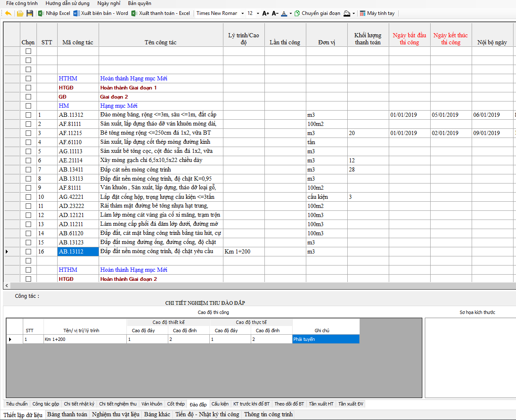
Task: Open font color dropdown arrow
Action: pyautogui.click(x=291, y=13)
